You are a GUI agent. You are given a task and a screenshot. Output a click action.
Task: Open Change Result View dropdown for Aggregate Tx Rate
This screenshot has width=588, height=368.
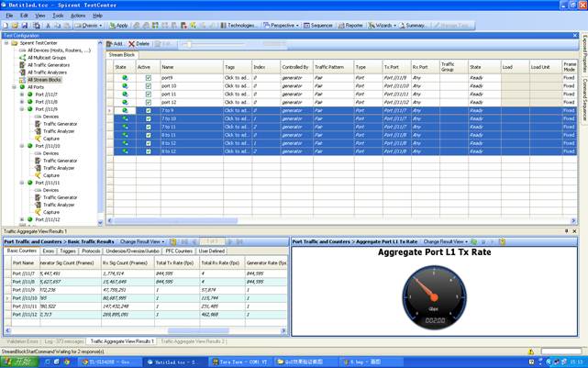446,242
